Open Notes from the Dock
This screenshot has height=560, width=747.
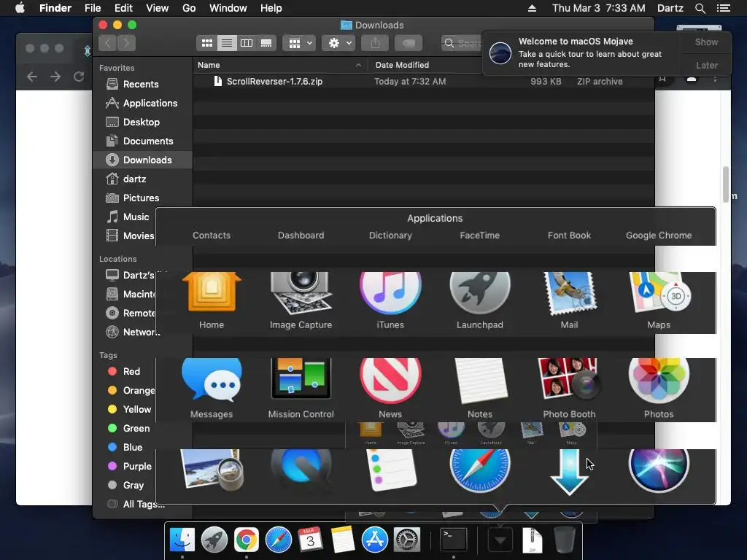(343, 540)
